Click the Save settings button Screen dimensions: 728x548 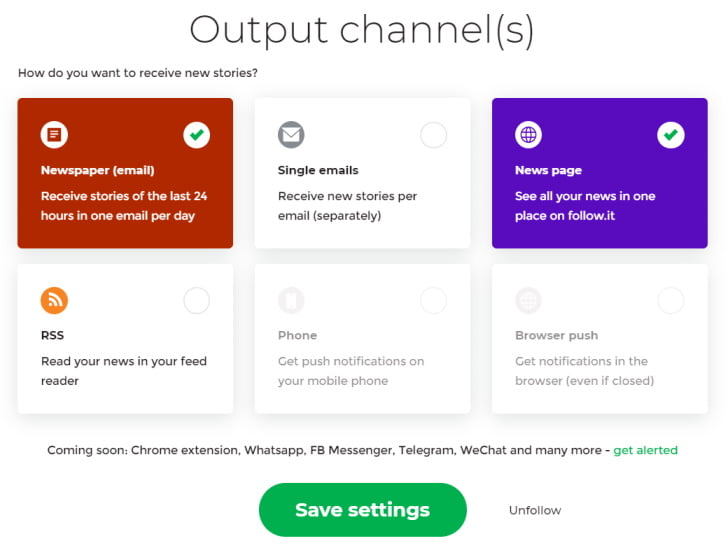point(363,510)
